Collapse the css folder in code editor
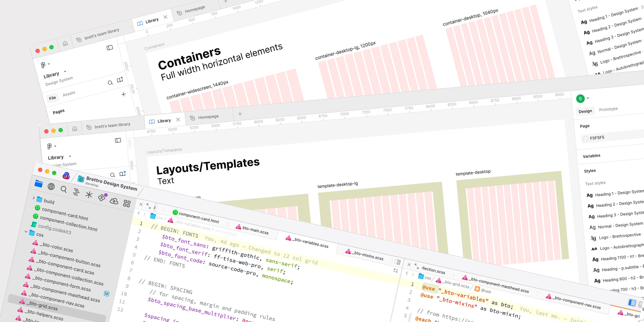 pyautogui.click(x=26, y=231)
